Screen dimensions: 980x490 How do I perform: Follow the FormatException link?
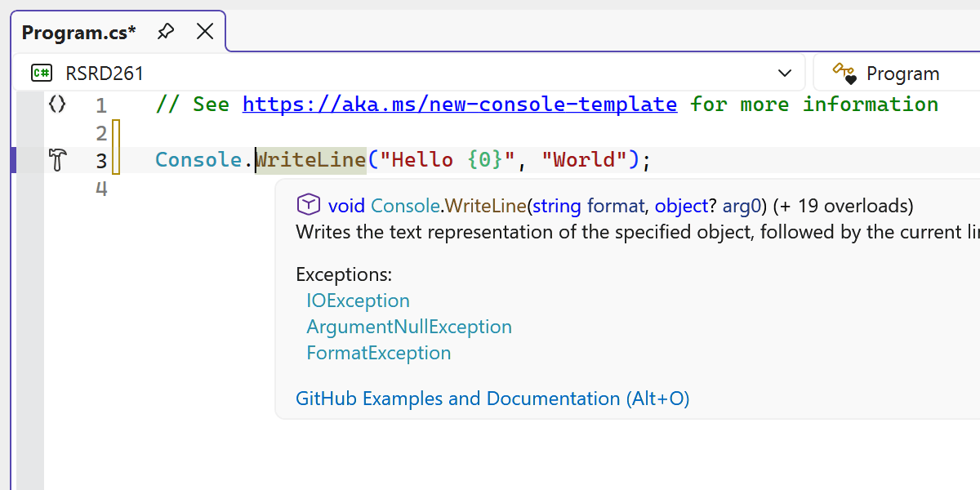coord(378,353)
